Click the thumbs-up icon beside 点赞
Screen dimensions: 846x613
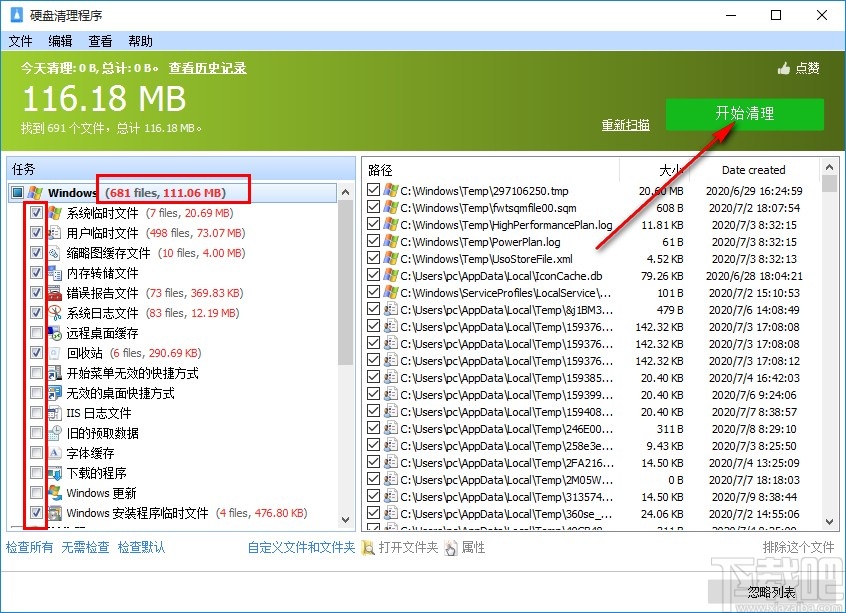coord(783,68)
